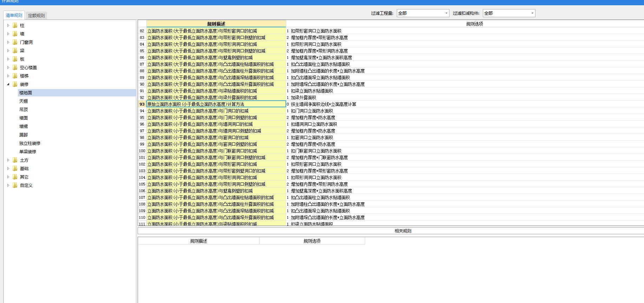
Task: Select 吊顶 in the tree
Action: click(24, 109)
